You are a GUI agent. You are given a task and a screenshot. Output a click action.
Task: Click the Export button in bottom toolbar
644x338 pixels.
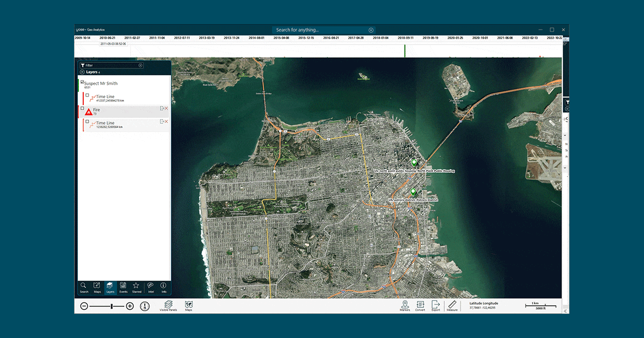coord(436,305)
